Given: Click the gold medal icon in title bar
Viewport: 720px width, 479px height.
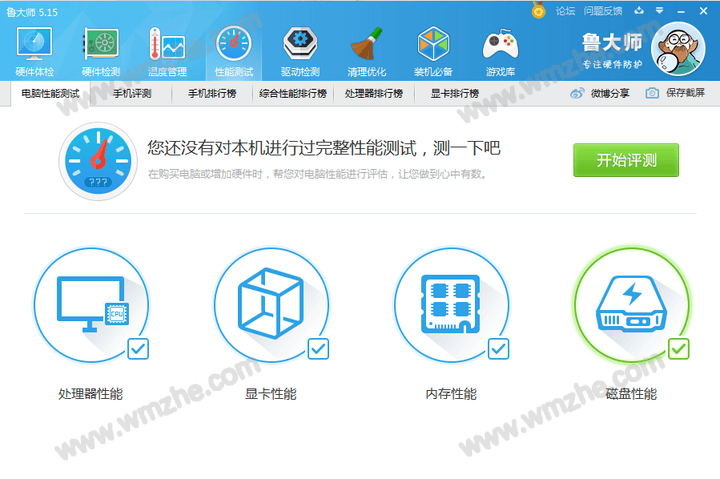Looking at the screenshot, I should pos(539,11).
